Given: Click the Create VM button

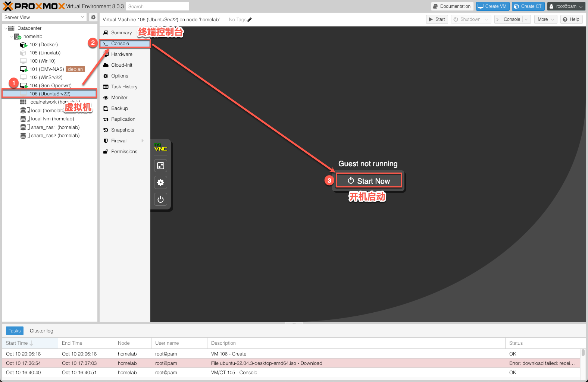Looking at the screenshot, I should point(492,6).
